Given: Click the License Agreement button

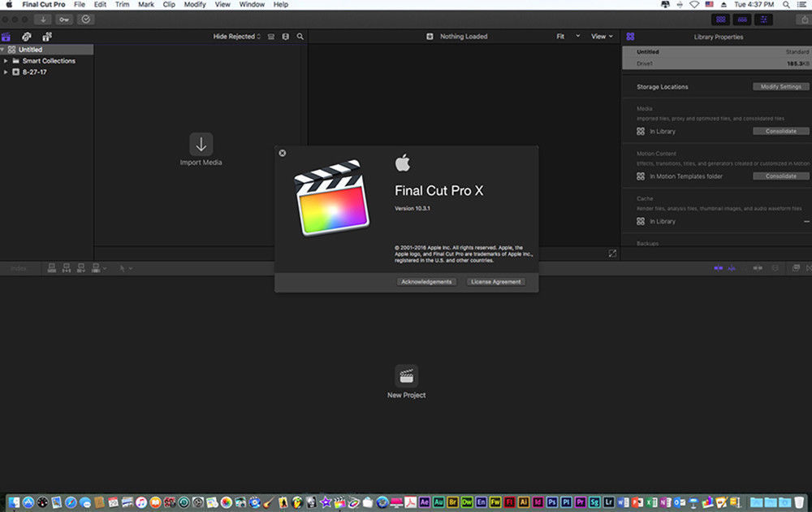Looking at the screenshot, I should [496, 282].
